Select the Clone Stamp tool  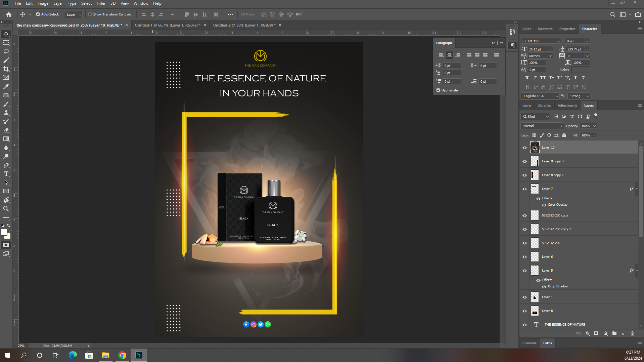[6, 113]
